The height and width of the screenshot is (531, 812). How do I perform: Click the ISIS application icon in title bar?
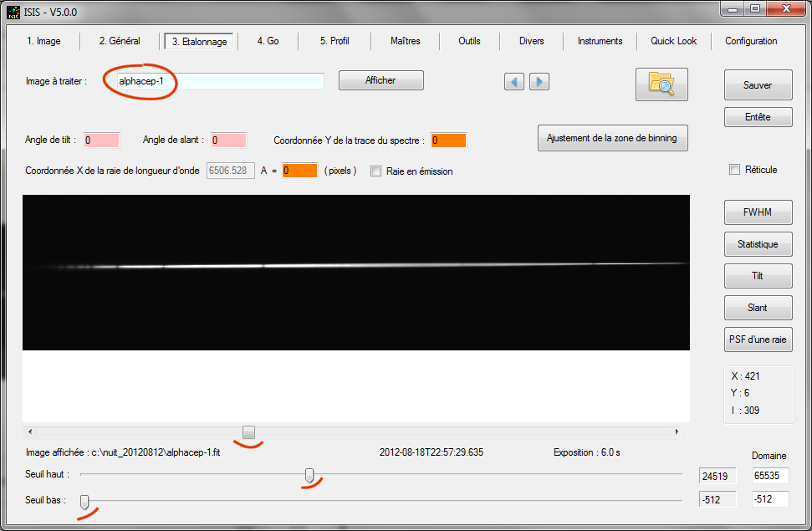13,12
